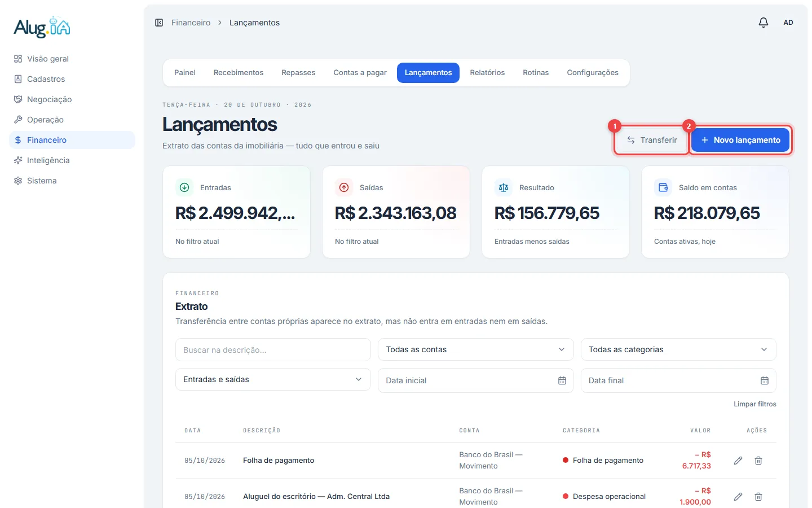
Task: Click the Transferir button
Action: [x=652, y=140]
